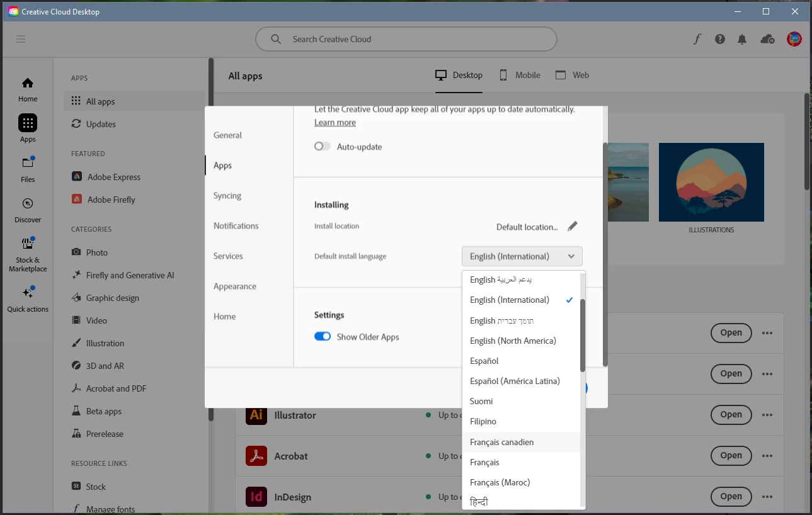The height and width of the screenshot is (515, 812).
Task: Open more options for the Acrobat row
Action: pyautogui.click(x=767, y=456)
